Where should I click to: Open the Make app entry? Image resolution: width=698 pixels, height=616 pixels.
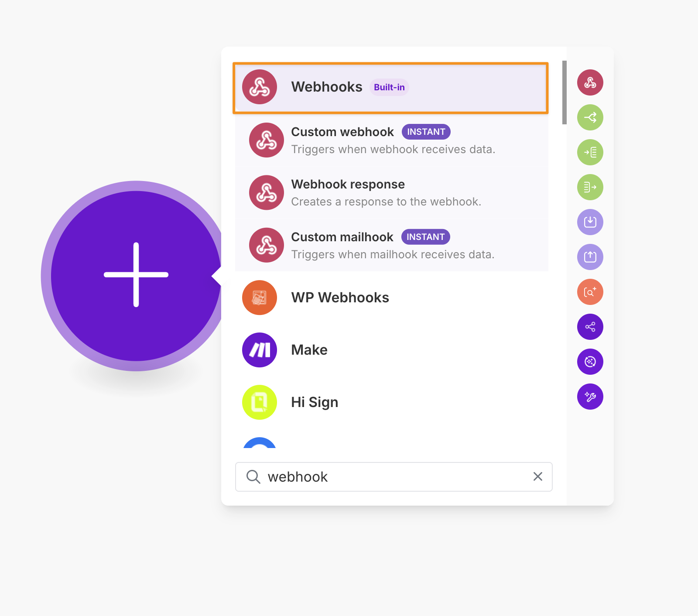point(391,350)
